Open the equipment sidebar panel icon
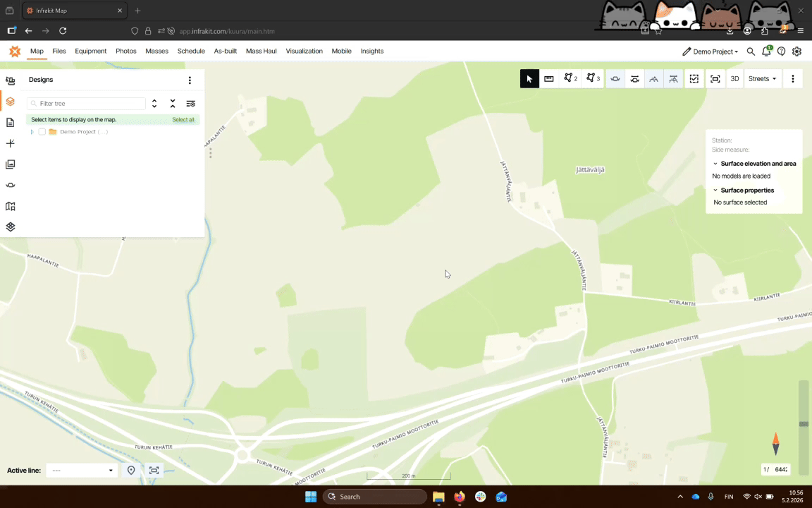Image resolution: width=812 pixels, height=508 pixels. (x=11, y=81)
